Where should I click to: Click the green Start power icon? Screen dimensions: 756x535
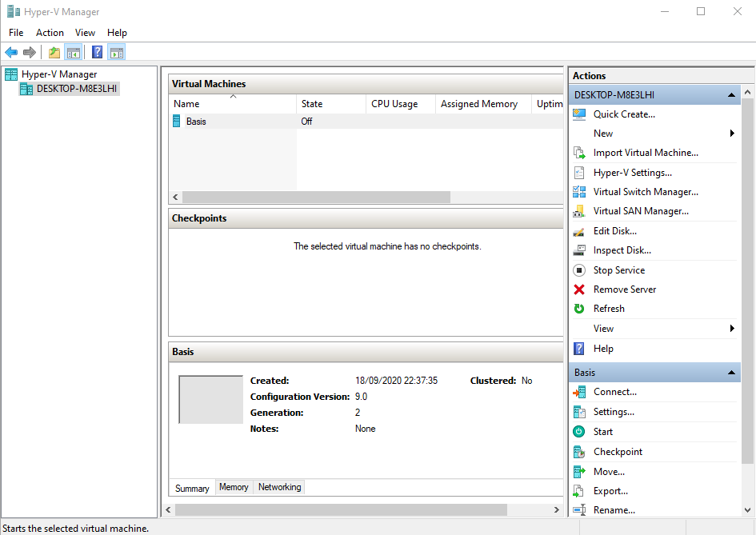[579, 432]
